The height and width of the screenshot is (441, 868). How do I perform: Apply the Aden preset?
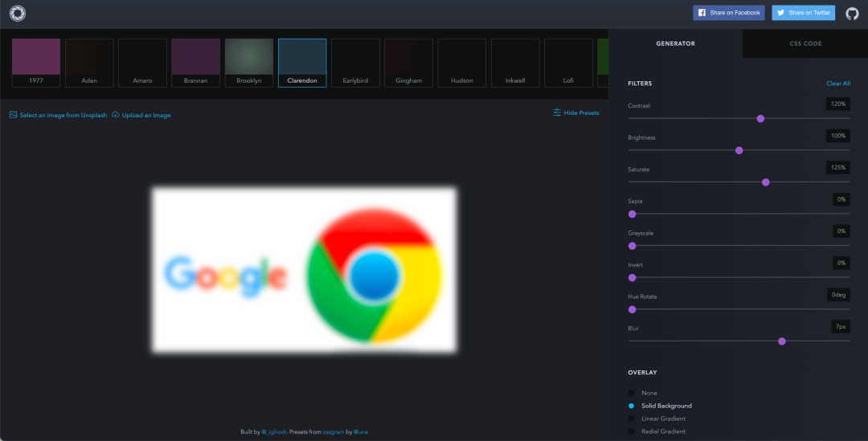coord(89,63)
